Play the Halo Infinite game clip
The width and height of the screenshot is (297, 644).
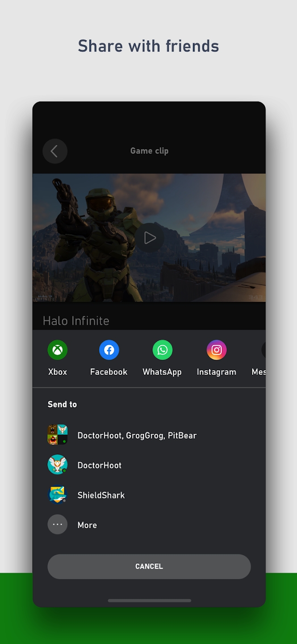[150, 238]
